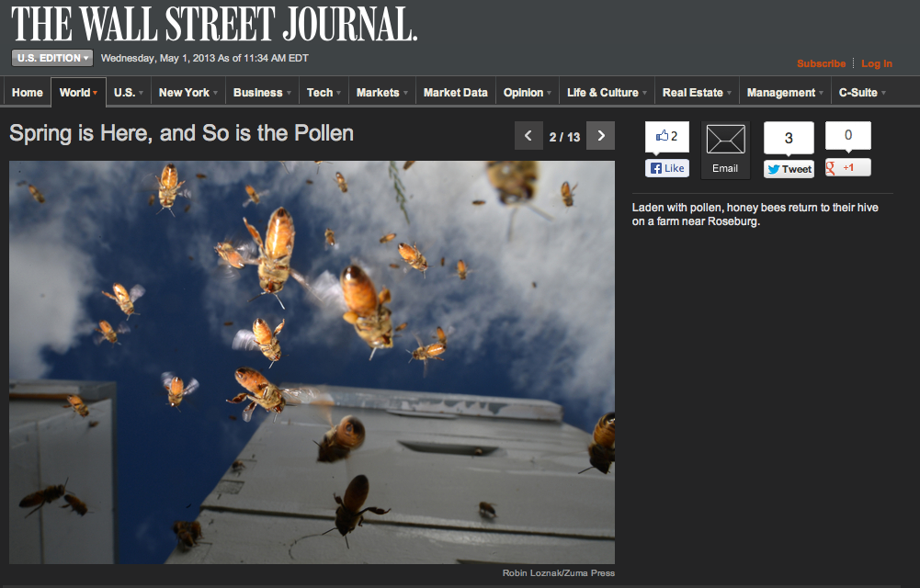Viewport: 920px width, 588px height.
Task: Go to the next slideshow photo
Action: pos(600,136)
